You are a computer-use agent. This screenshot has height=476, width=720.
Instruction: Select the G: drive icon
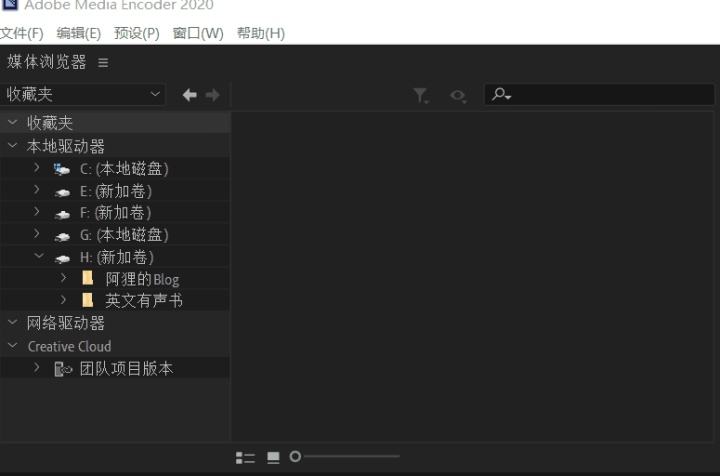coord(62,236)
